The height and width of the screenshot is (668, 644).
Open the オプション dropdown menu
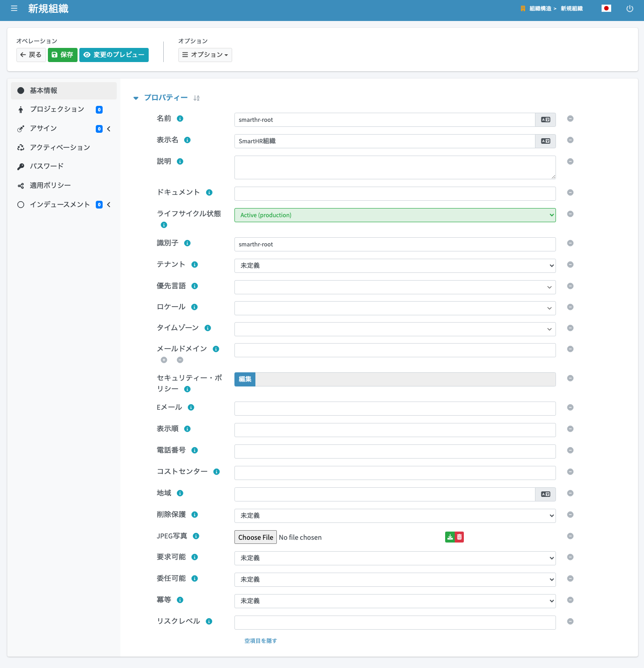tap(205, 55)
